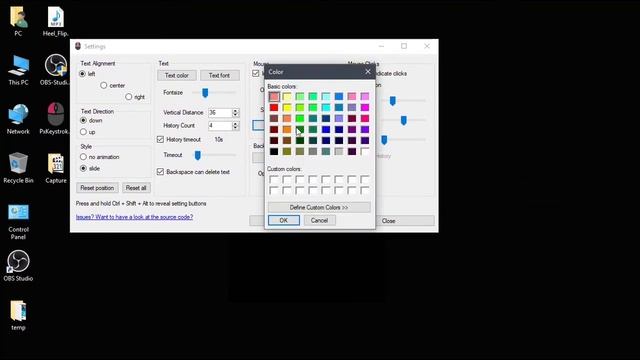This screenshot has height=360, width=640.
Task: Open the Capture file icon
Action: (x=56, y=168)
